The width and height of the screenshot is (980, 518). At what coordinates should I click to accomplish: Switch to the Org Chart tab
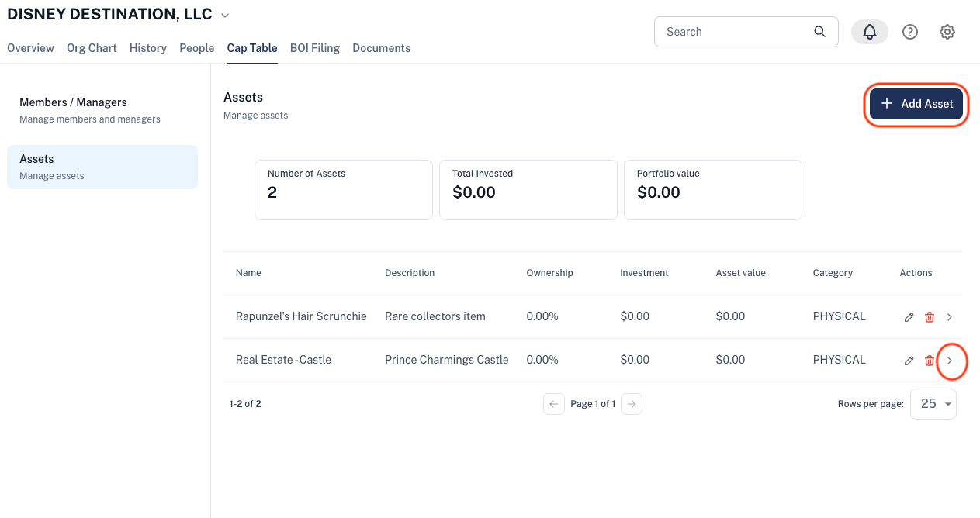click(x=92, y=48)
